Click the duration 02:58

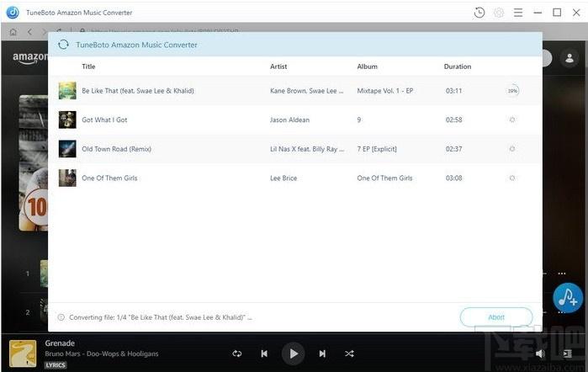(453, 120)
